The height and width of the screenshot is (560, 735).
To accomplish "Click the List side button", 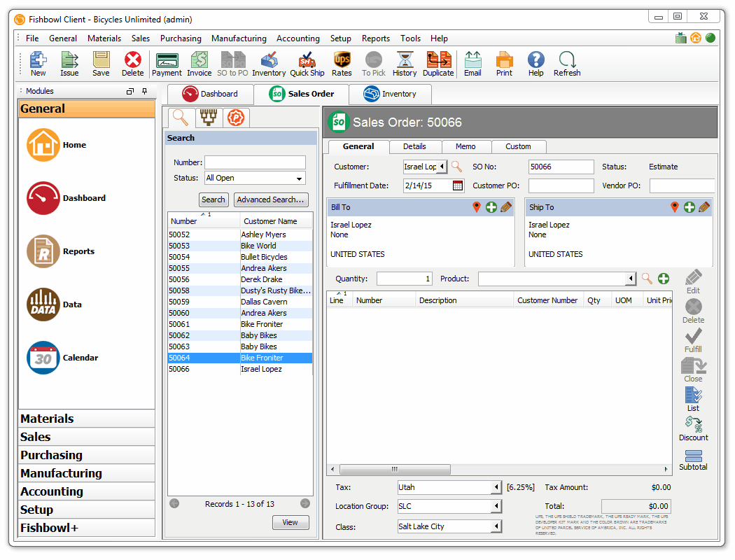I will [693, 399].
